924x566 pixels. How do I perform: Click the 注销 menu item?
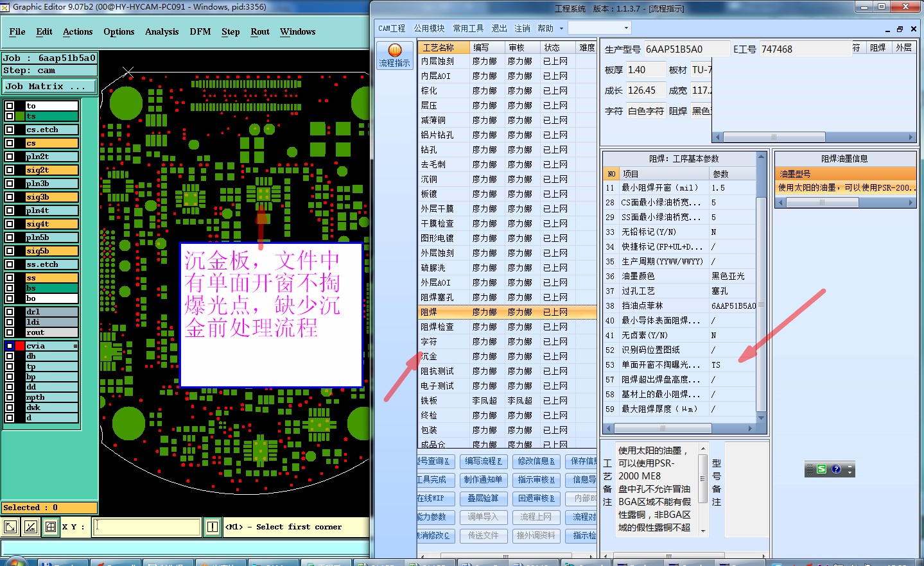[x=523, y=28]
